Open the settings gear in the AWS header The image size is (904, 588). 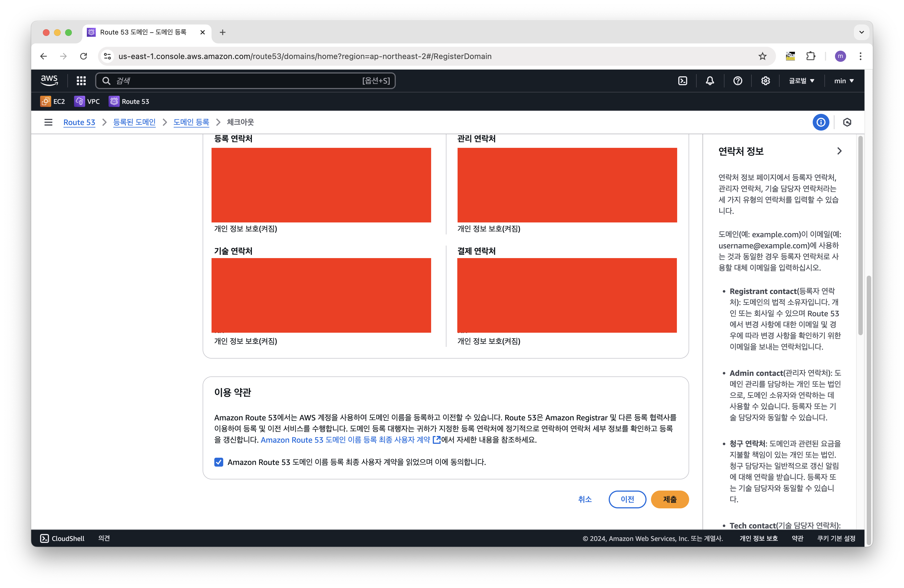click(765, 80)
